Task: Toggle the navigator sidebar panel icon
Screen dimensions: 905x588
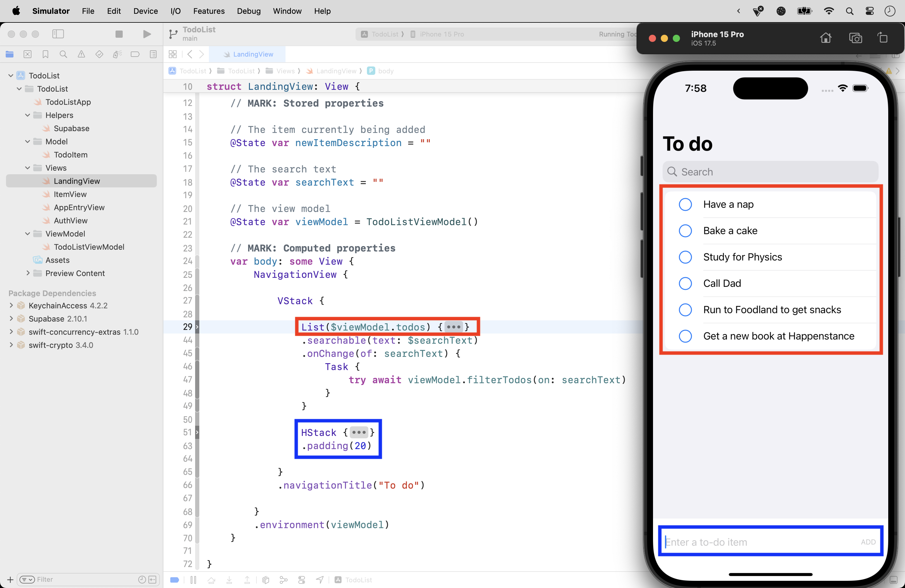Action: tap(58, 34)
